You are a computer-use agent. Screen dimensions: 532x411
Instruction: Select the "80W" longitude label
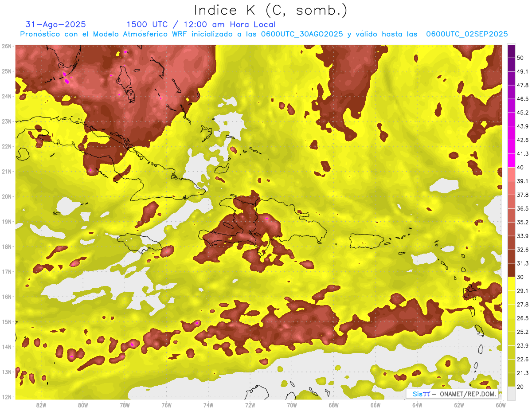[x=83, y=405]
